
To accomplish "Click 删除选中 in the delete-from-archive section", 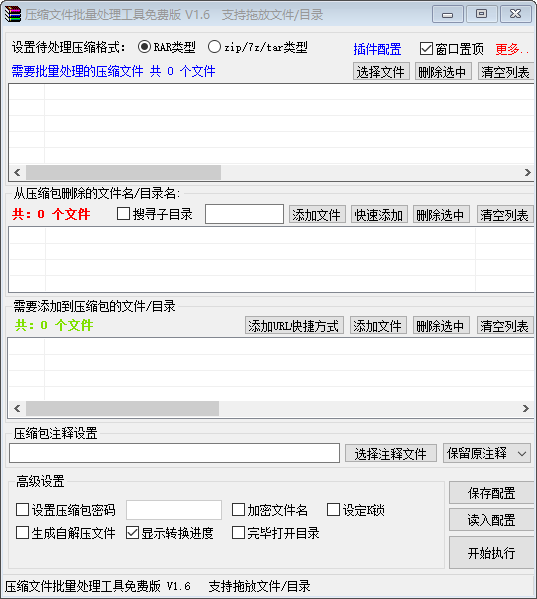I will [x=441, y=214].
